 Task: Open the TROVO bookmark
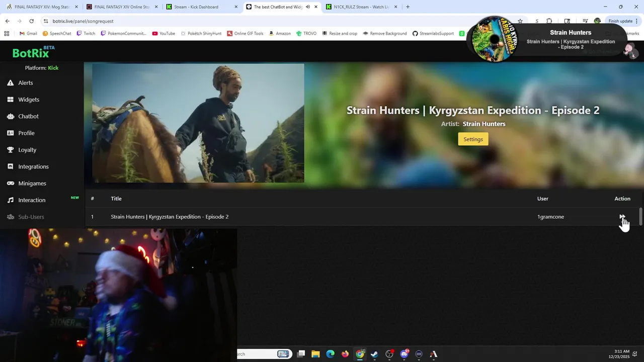pos(306,34)
